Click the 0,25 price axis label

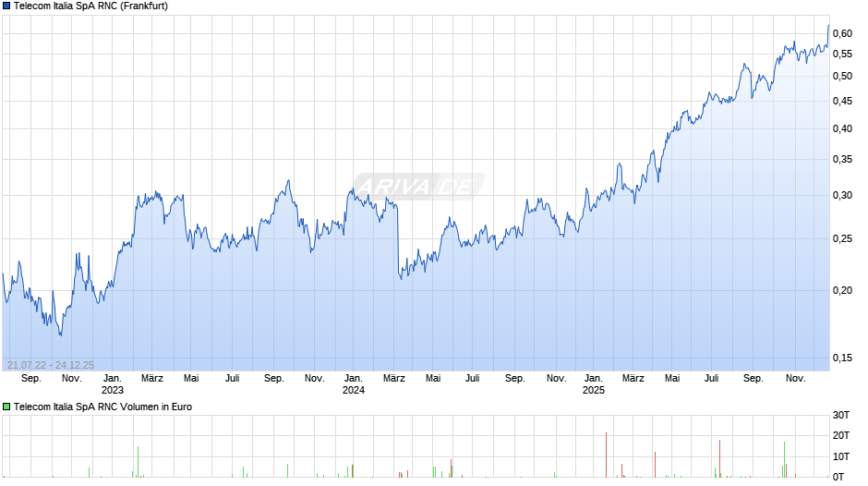tap(842, 239)
